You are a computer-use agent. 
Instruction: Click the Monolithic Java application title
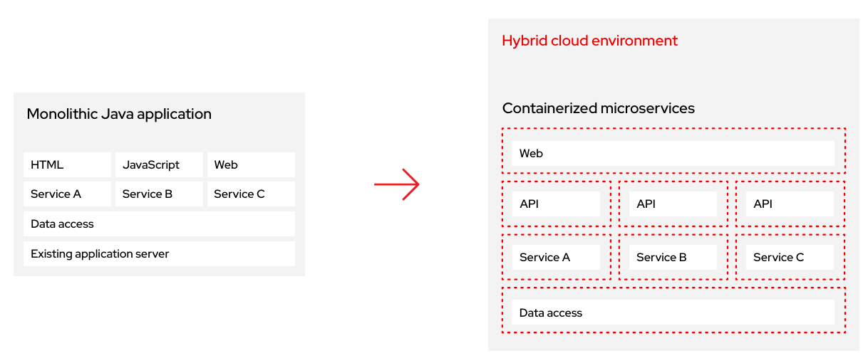point(119,114)
